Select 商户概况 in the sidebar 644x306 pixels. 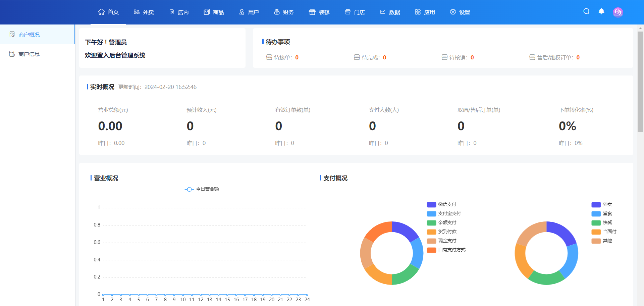pyautogui.click(x=37, y=35)
